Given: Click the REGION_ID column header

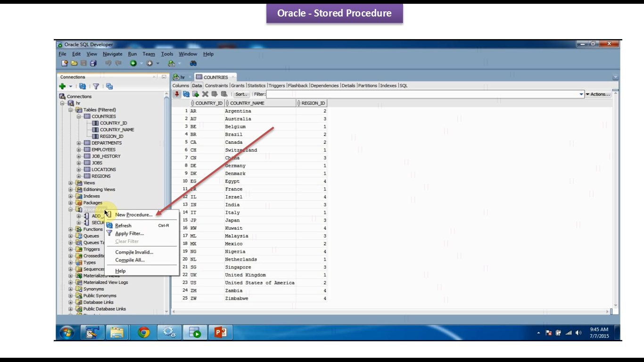Looking at the screenshot, I should (311, 103).
